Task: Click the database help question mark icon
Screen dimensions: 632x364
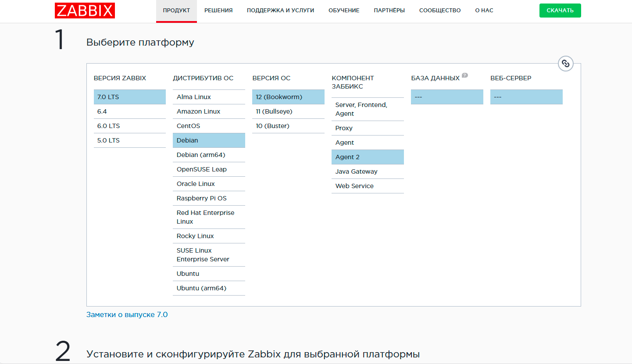Action: (x=465, y=75)
